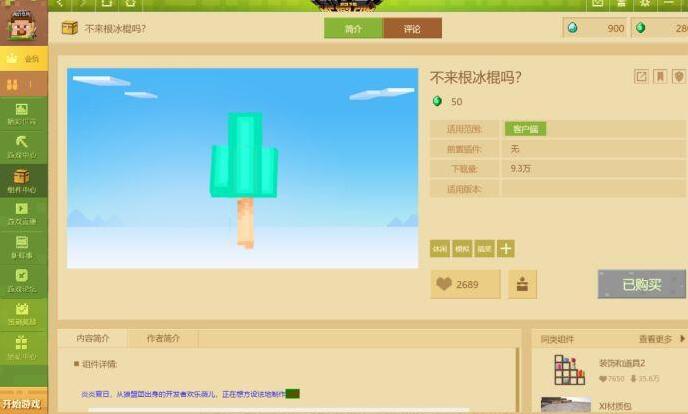Open the mail icon in top bar
Screen dimensions: 688x414
coord(597,4)
